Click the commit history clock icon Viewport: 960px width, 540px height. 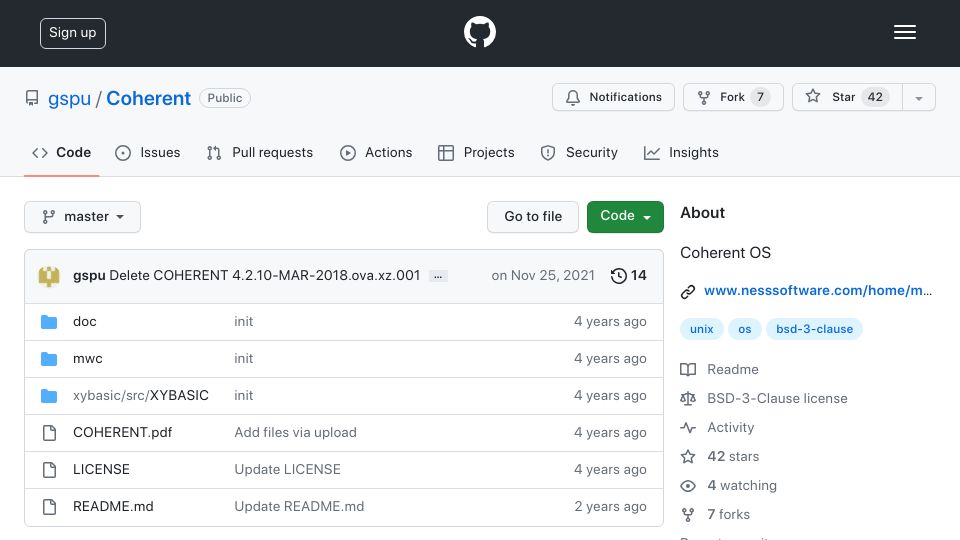point(618,276)
